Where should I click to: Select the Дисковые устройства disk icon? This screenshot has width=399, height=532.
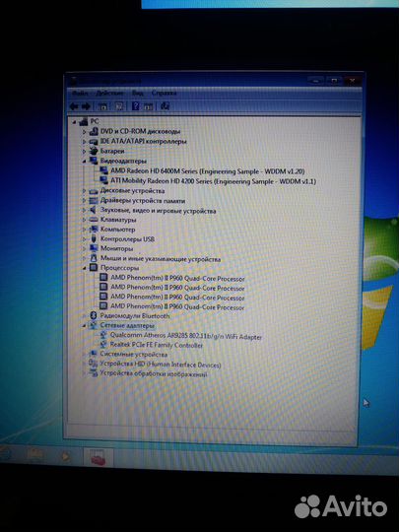94,191
